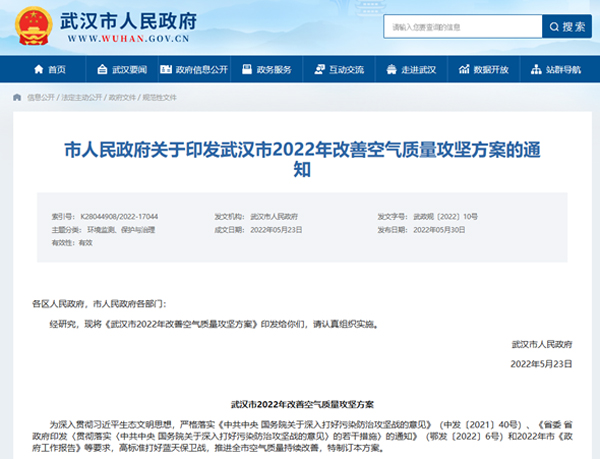This screenshot has width=600, height=459.
Task: Click the 武汉市人民政府 site title
Action: 127,19
